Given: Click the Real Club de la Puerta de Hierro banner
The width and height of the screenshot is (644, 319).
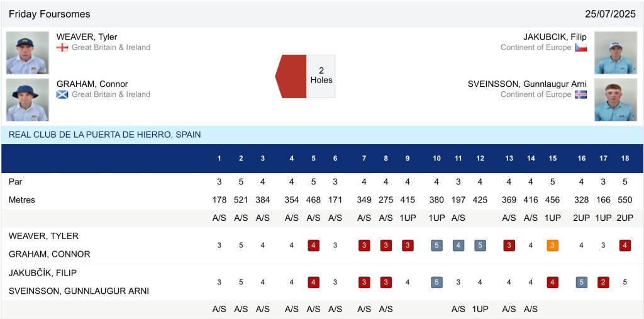Looking at the screenshot, I should point(105,135).
